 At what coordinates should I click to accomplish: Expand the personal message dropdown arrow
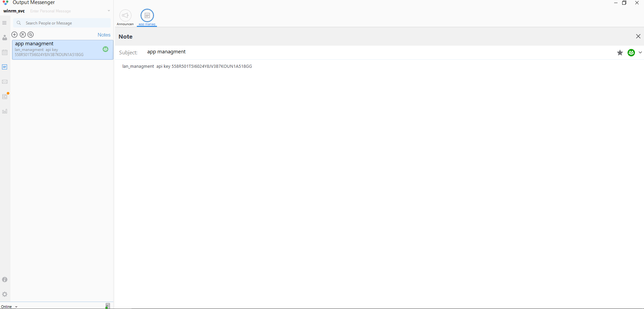click(x=109, y=11)
